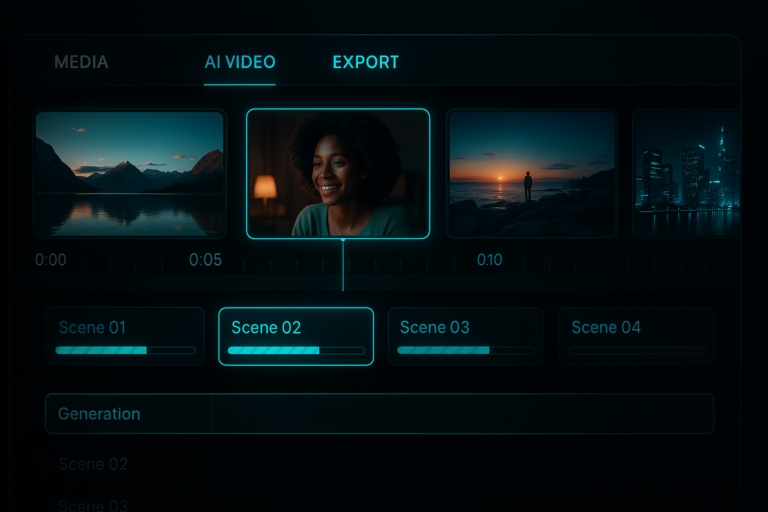Select the mountain lake thumbnail
Screen dimensions: 768x512
(x=130, y=173)
